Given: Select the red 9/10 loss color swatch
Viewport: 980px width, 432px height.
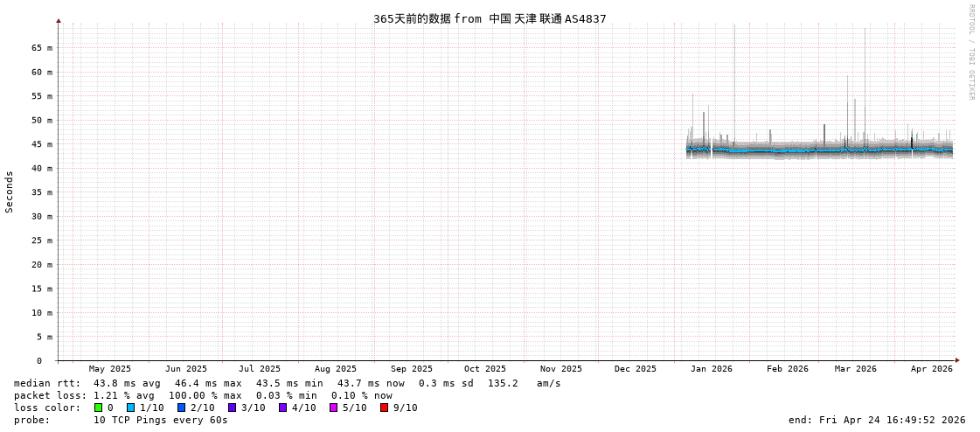Looking at the screenshot, I should coord(385,408).
